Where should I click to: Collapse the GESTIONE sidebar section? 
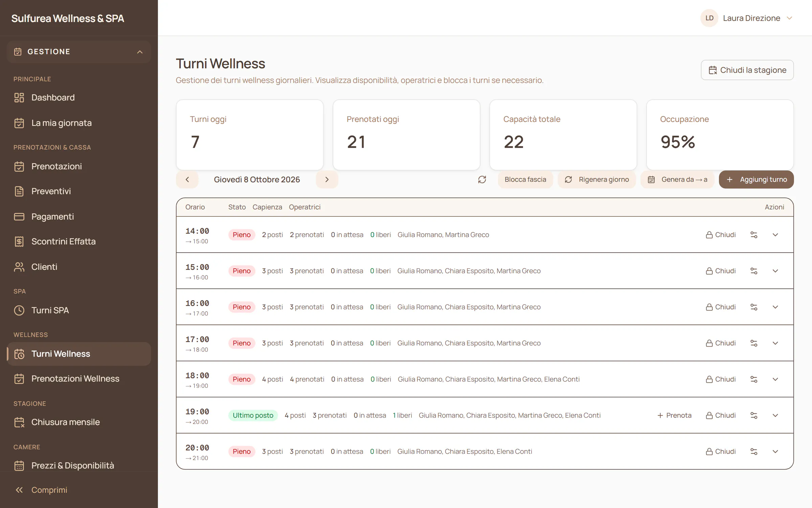[x=79, y=52]
